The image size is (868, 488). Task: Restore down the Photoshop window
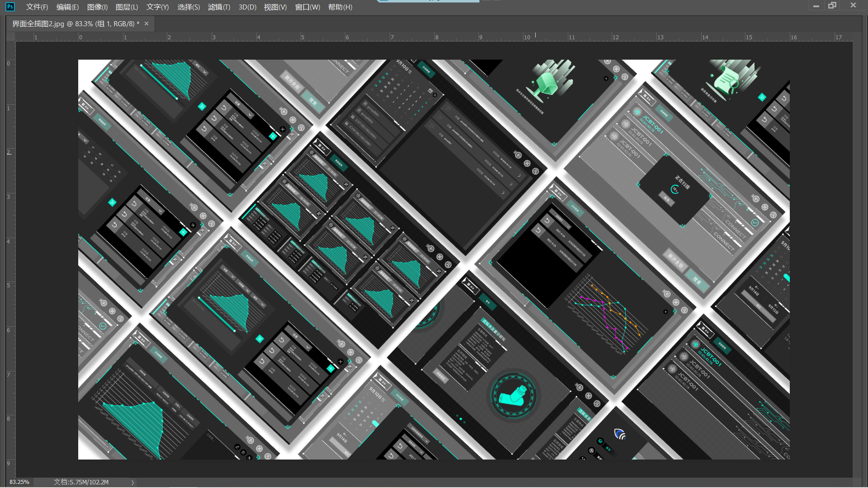[832, 5]
